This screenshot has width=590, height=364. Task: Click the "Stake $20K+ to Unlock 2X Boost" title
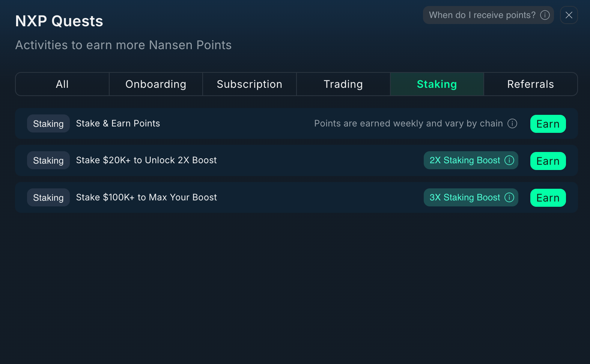point(146,160)
